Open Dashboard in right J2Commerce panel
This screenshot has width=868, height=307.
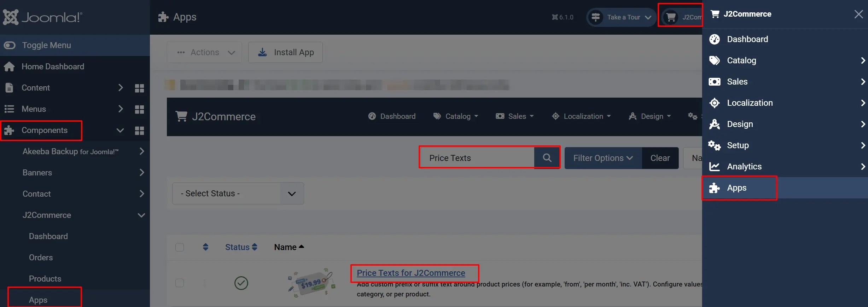point(785,39)
